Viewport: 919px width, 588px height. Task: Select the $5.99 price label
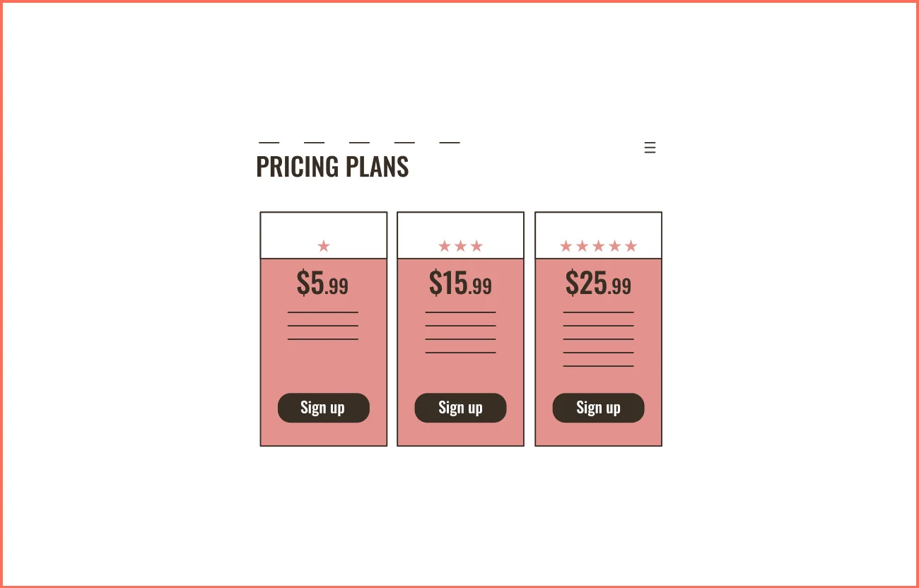pyautogui.click(x=323, y=284)
